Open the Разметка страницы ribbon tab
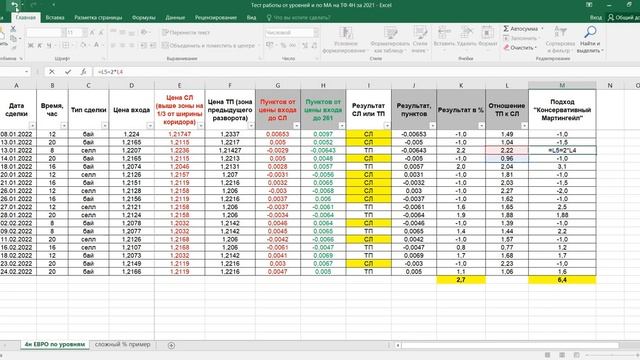 [x=98, y=18]
